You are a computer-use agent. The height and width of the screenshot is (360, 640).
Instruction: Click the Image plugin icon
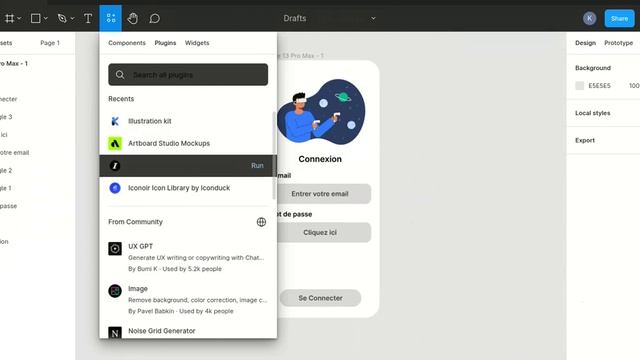coord(115,291)
